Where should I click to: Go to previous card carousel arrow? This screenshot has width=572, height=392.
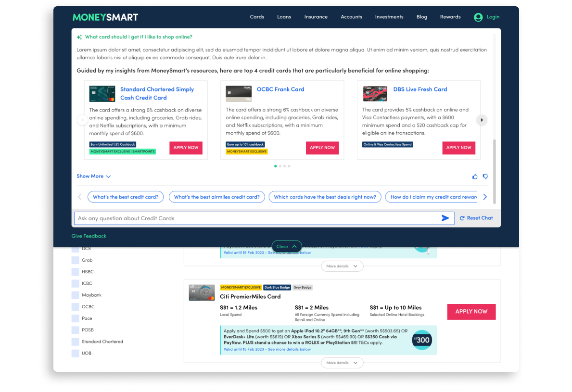click(82, 120)
